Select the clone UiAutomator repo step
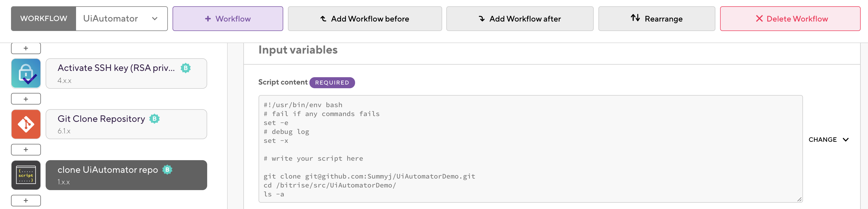 [126, 175]
